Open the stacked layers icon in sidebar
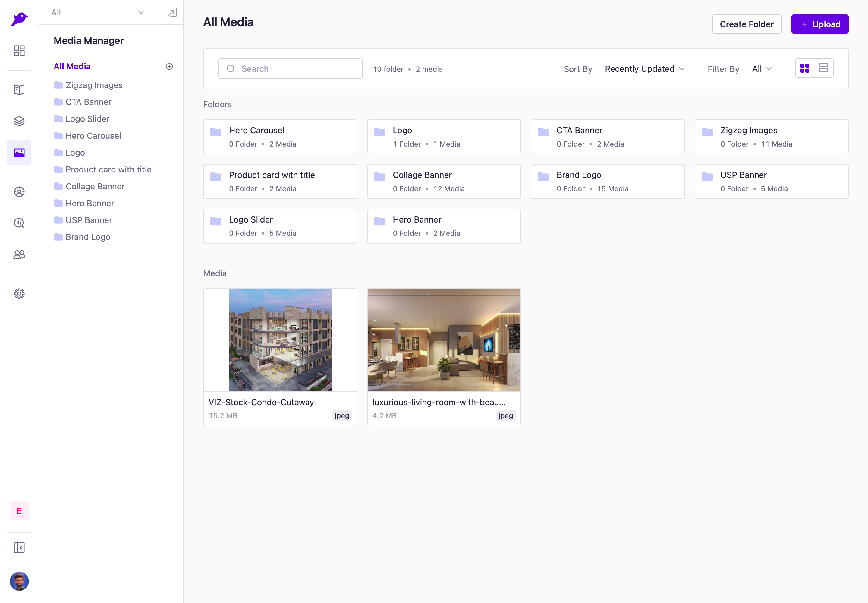Viewport: 868px width, 603px height. 19,121
